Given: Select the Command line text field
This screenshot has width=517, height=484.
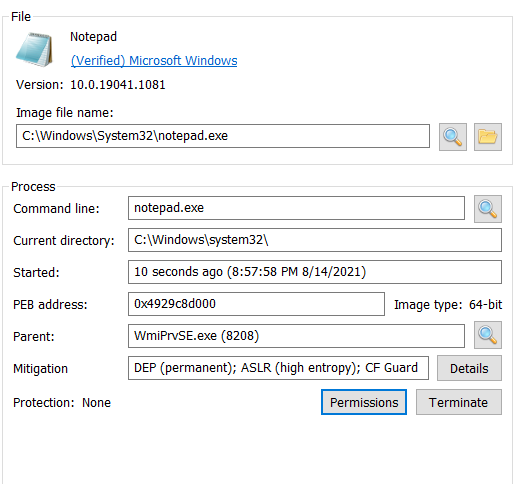Looking at the screenshot, I should coord(296,208).
